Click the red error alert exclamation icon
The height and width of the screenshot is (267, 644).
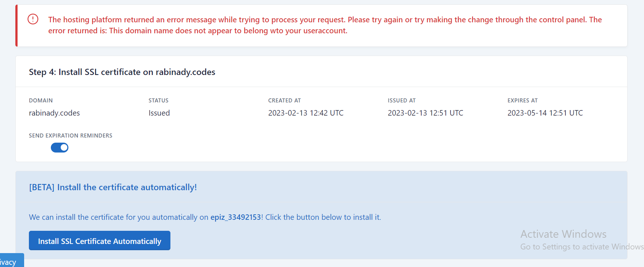(33, 19)
